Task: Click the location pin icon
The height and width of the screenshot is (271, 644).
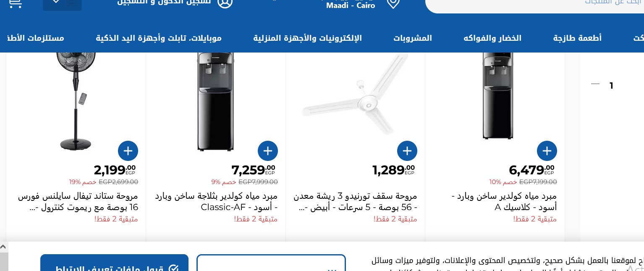Action: click(x=393, y=3)
